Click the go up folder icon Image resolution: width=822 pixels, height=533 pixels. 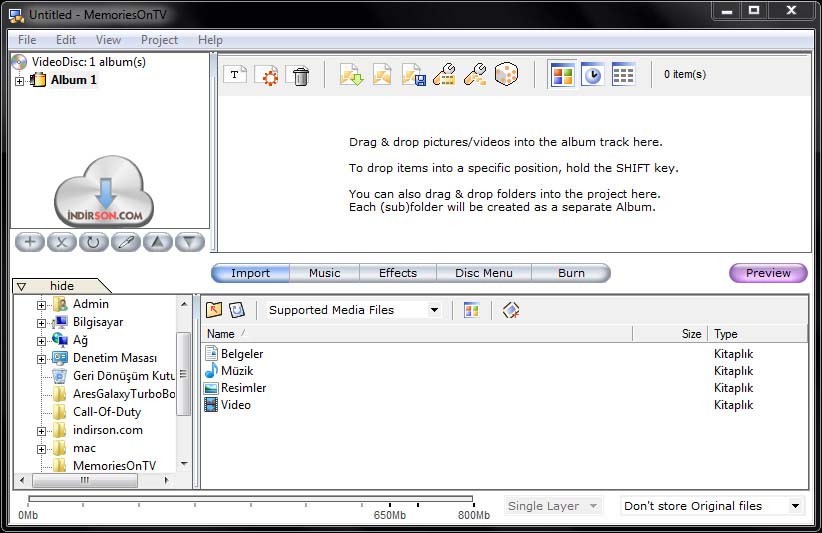(214, 310)
